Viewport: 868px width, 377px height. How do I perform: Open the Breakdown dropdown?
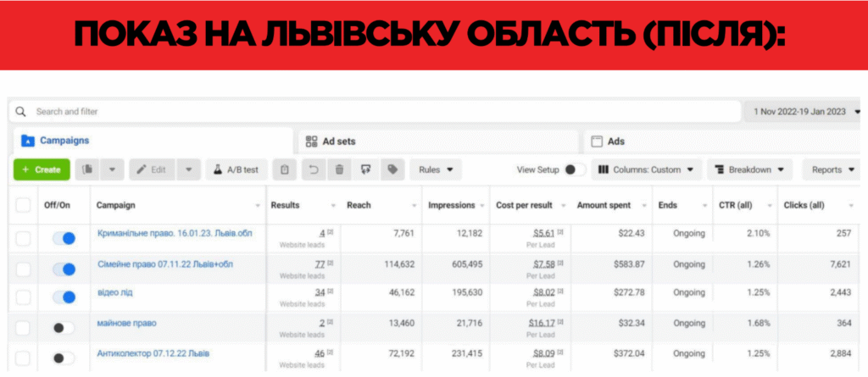(749, 170)
